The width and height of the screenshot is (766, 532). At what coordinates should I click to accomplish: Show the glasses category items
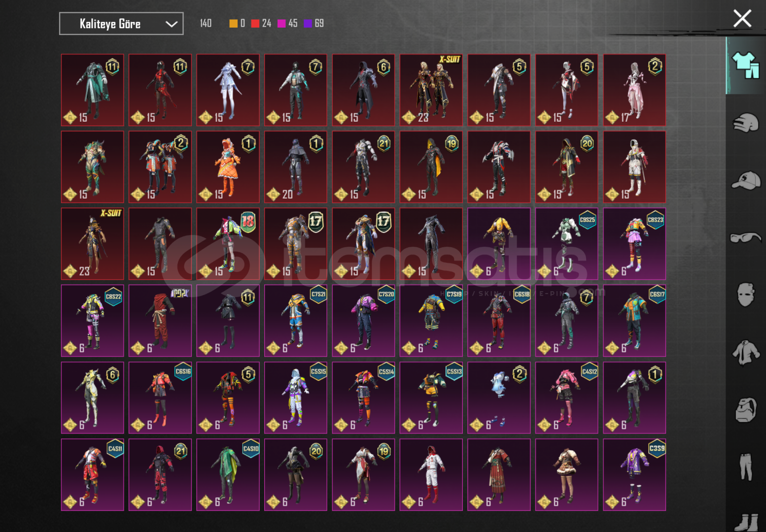click(x=746, y=237)
